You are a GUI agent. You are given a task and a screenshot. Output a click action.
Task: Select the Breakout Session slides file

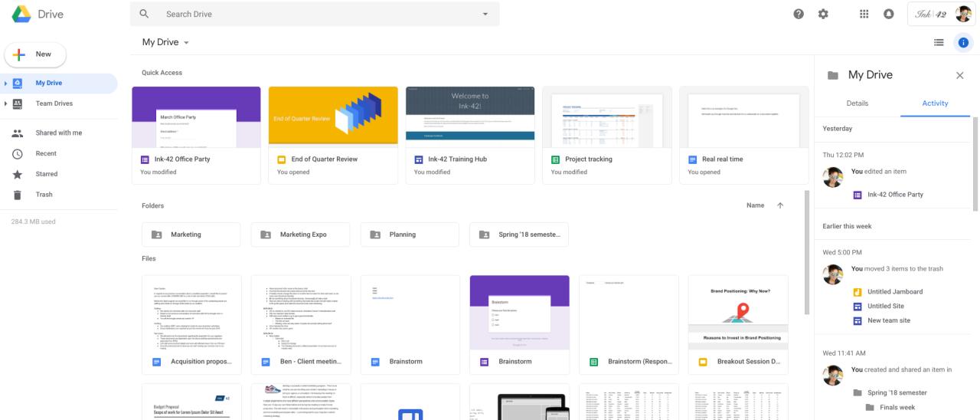click(738, 323)
